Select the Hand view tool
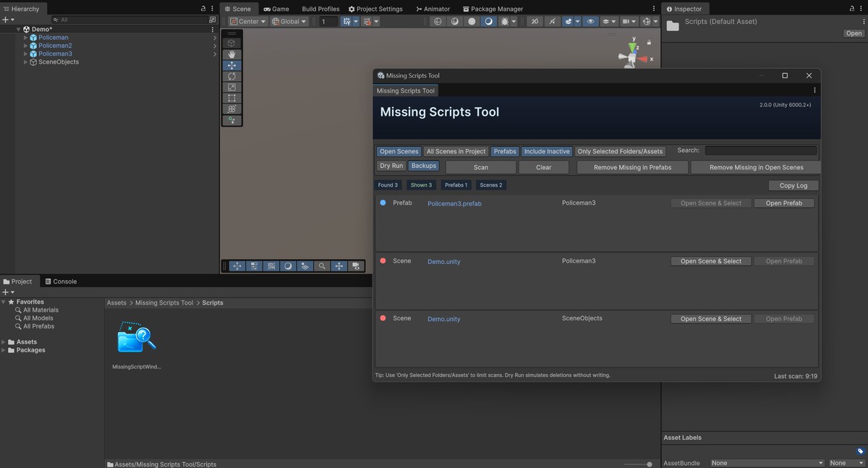 (x=231, y=54)
